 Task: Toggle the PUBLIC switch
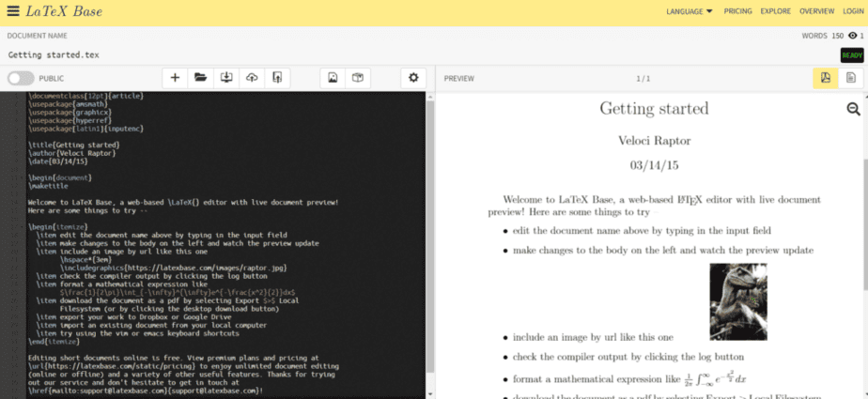[21, 79]
